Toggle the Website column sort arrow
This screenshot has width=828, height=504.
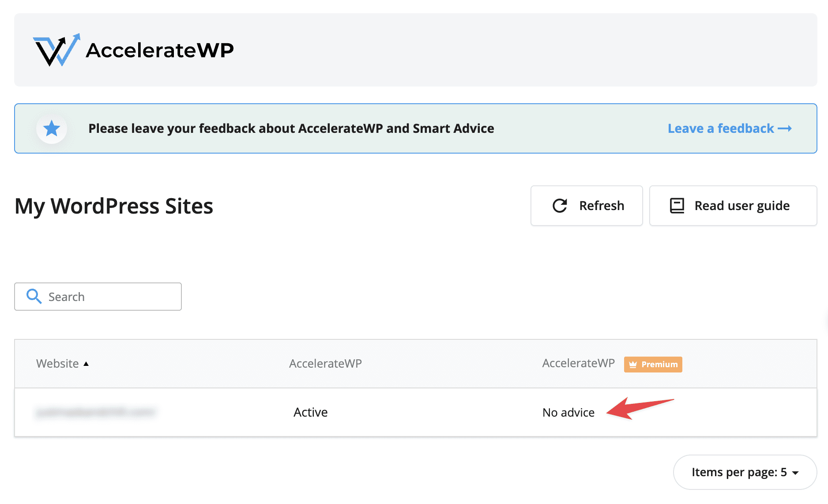tap(86, 364)
